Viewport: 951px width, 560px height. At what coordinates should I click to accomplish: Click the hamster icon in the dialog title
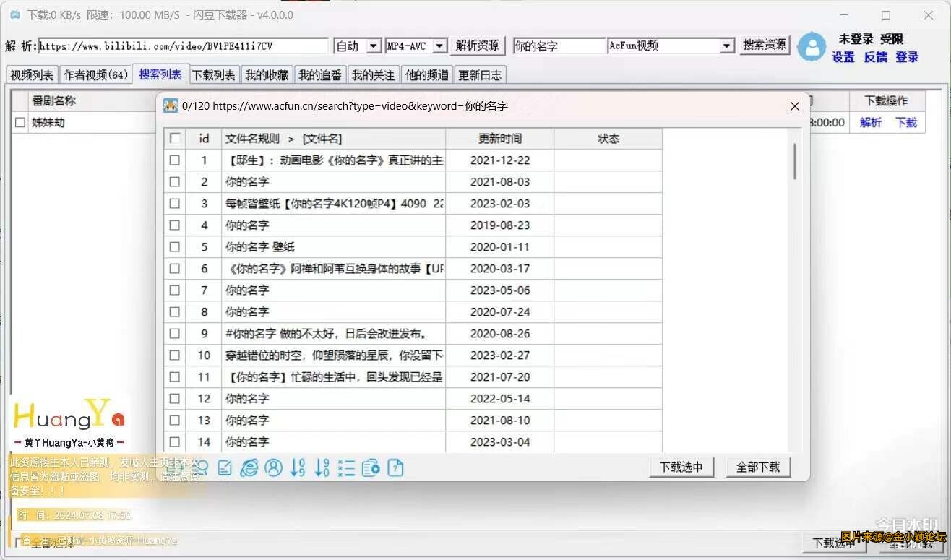[x=171, y=106]
